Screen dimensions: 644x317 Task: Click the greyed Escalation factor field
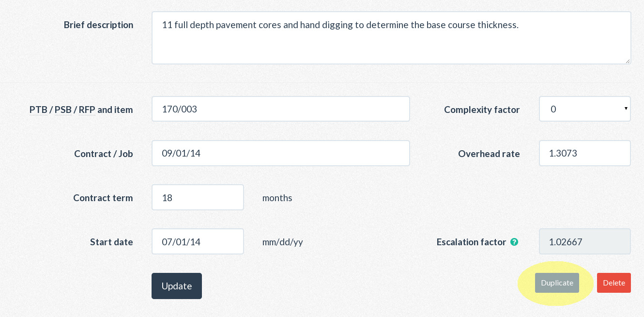click(584, 241)
